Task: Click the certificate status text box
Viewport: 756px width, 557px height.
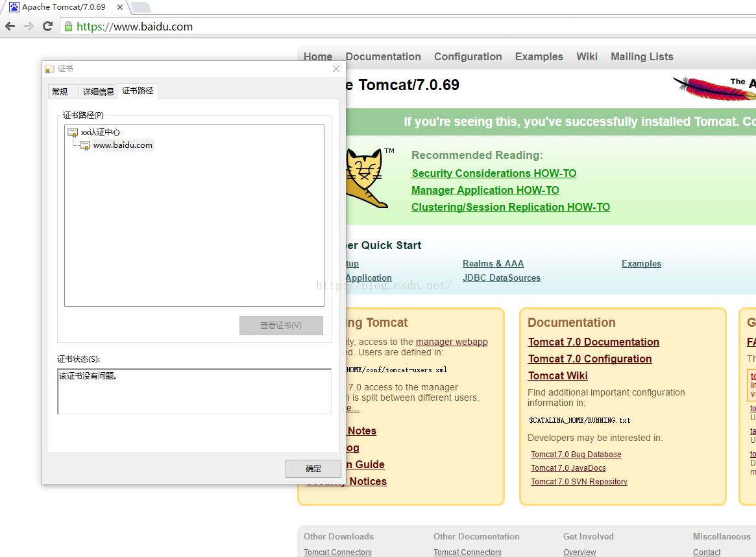Action: 194,391
